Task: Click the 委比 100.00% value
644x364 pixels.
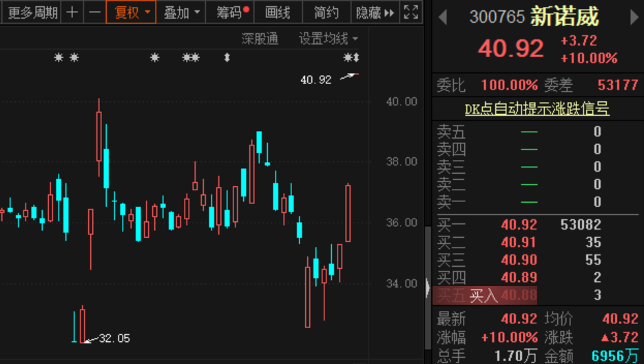Action: (x=509, y=85)
